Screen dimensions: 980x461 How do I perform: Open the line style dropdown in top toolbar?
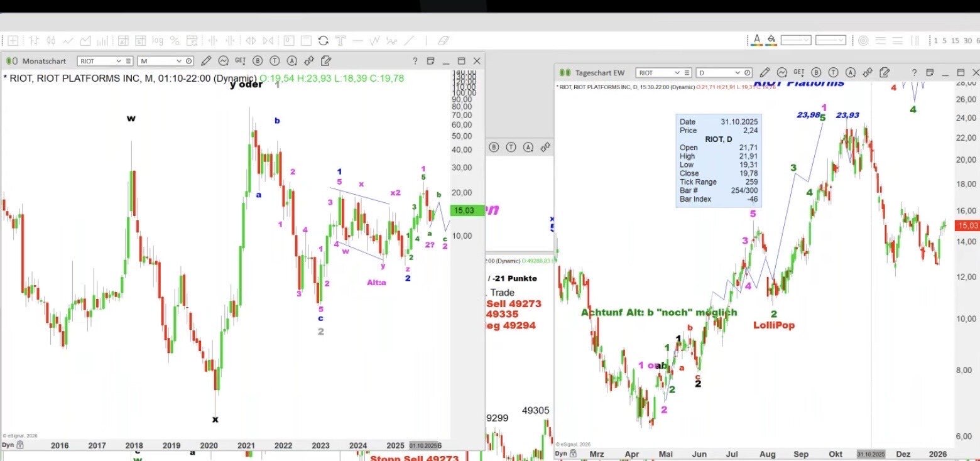[x=795, y=40]
